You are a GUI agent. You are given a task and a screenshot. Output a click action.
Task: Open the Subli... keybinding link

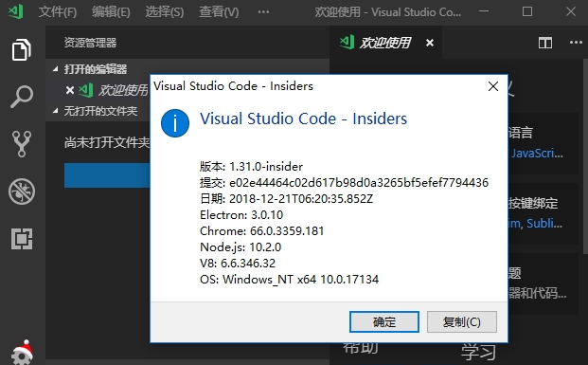pyautogui.click(x=544, y=224)
